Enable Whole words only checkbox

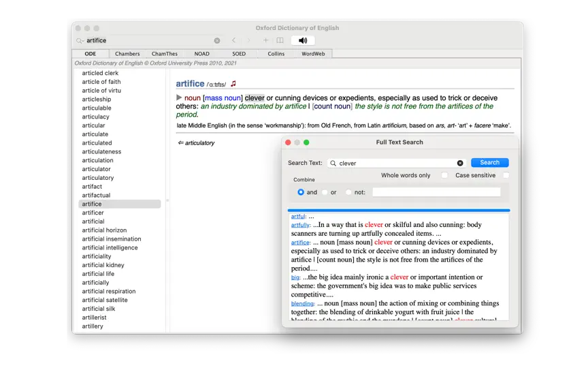click(444, 175)
